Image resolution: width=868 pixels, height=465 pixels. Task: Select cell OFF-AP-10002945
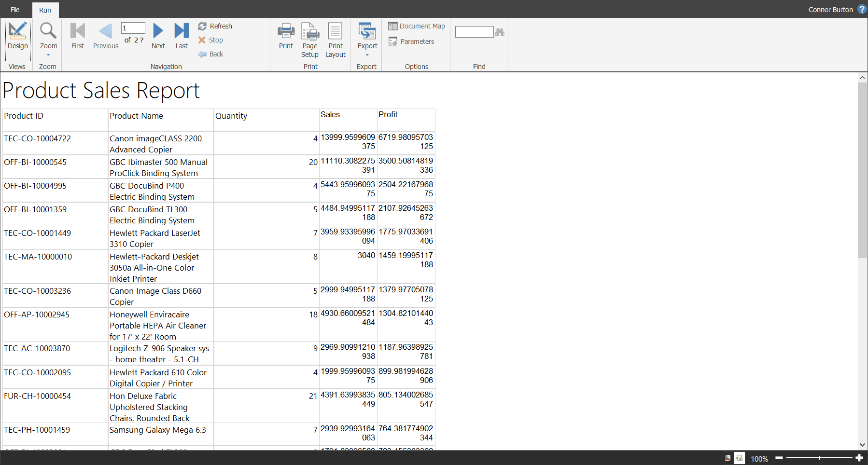coord(55,325)
